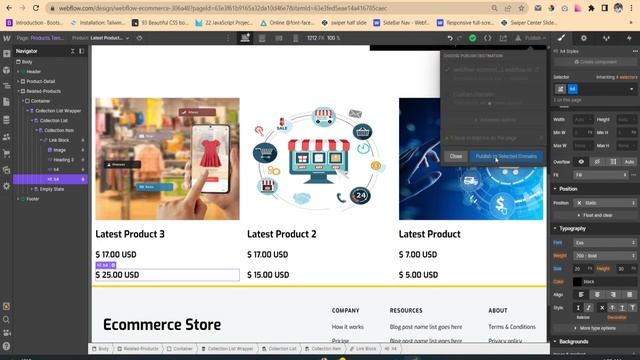Open the Font family dropdown

(605, 242)
